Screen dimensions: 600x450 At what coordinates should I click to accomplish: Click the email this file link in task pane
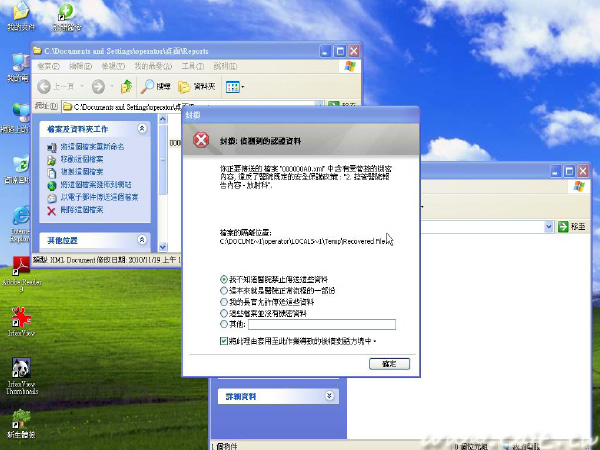pos(99,198)
